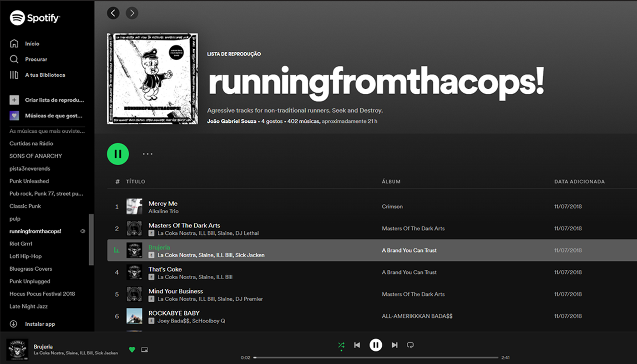Open liked songs heart icon in sidebar
The width and height of the screenshot is (637, 364).
coord(14,116)
